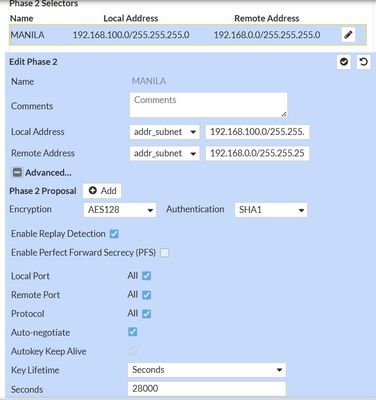Toggle Remote Port All checkbox
The image size is (376, 400).
[146, 295]
